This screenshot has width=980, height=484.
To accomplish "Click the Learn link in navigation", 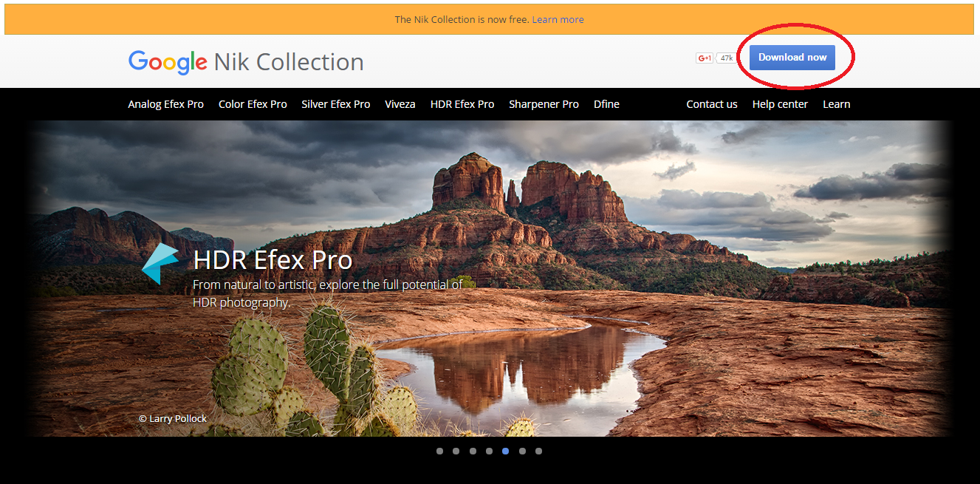I will pyautogui.click(x=837, y=104).
